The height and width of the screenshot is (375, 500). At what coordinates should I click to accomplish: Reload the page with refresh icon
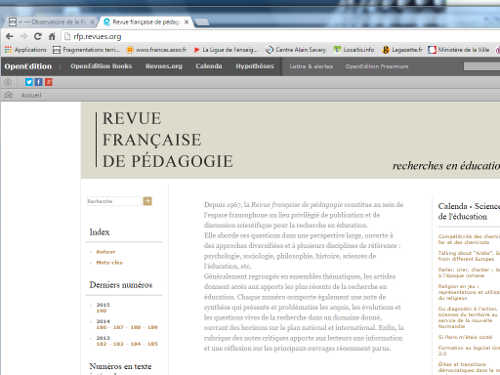click(38, 36)
